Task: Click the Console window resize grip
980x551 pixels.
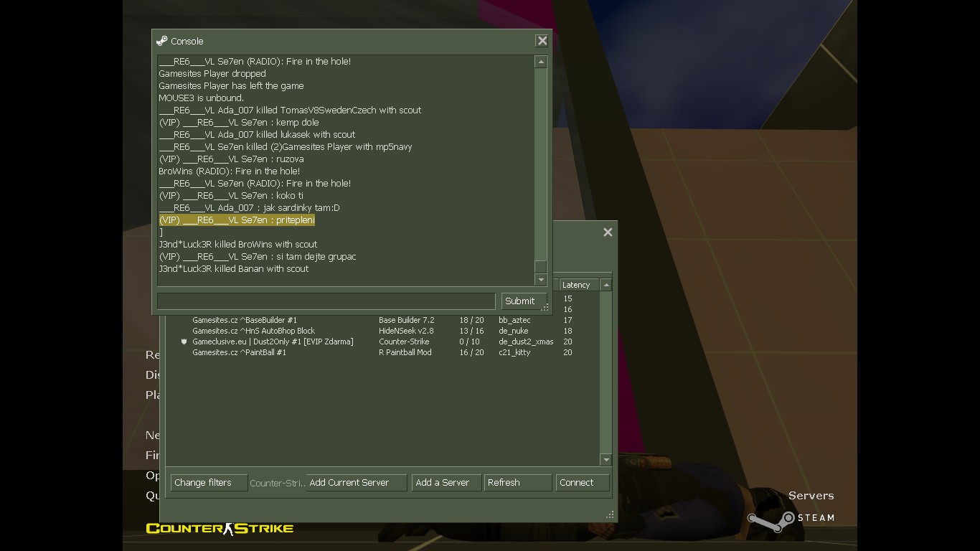Action: (x=545, y=308)
